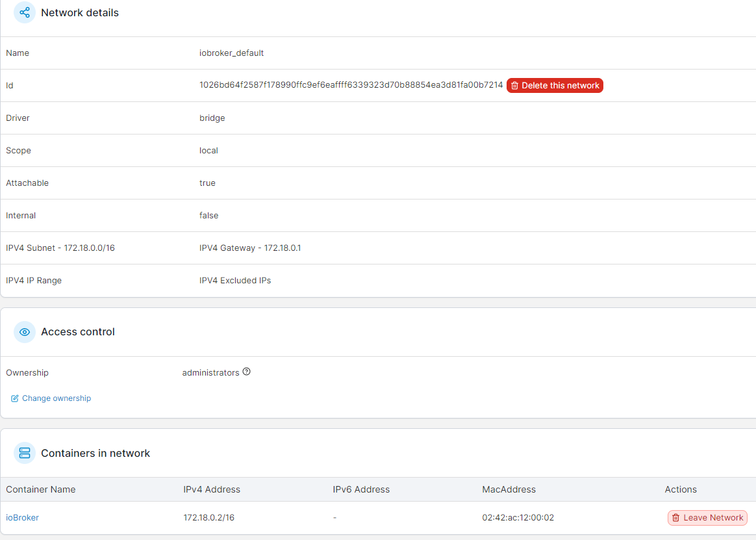Select container IP 172.18.0.2/16
The width and height of the screenshot is (756, 540).
point(208,517)
